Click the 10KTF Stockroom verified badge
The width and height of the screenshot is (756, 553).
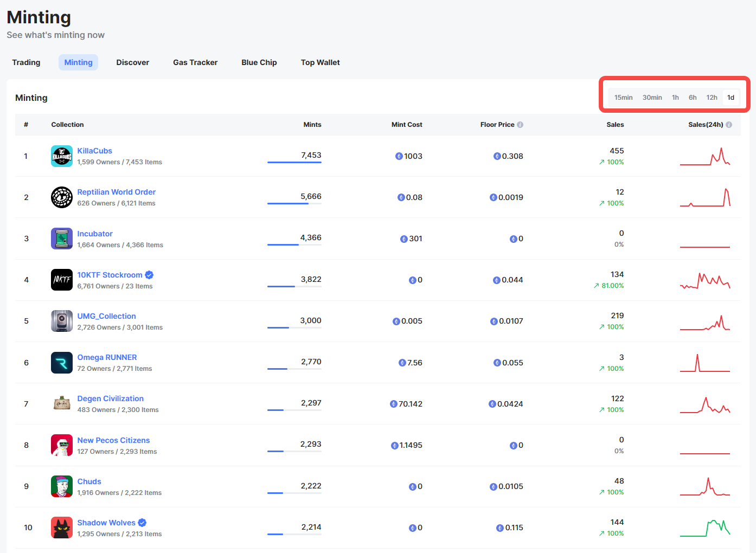149,275
